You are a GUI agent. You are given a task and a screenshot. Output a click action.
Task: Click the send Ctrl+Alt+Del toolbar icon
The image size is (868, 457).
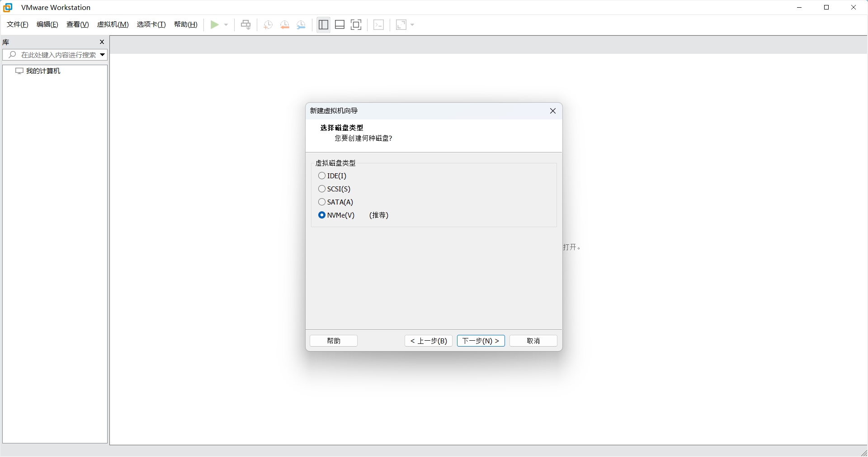tap(245, 24)
